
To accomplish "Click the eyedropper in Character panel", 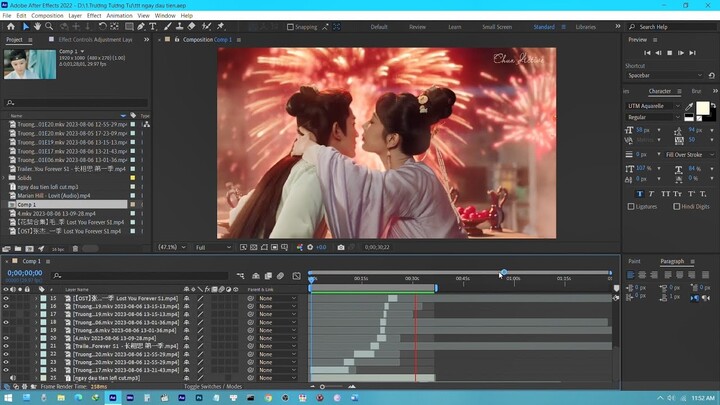I will pos(689,107).
